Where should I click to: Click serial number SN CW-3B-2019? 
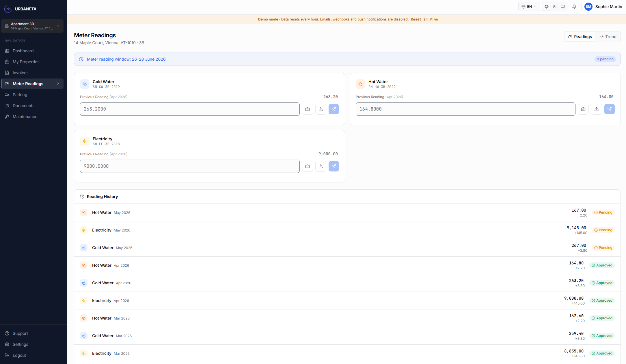click(x=106, y=87)
